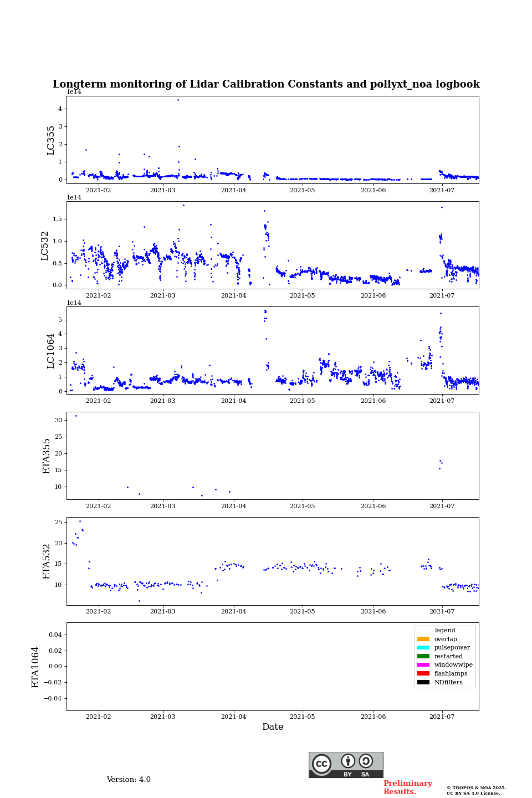Pick the red flashlamps legend swatch
This screenshot has height=798, width=532.
pos(423,673)
